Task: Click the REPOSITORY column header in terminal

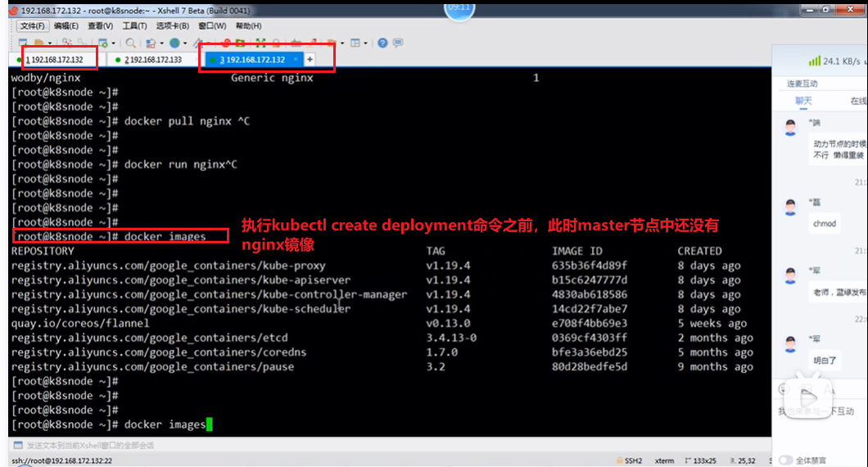Action: click(43, 251)
